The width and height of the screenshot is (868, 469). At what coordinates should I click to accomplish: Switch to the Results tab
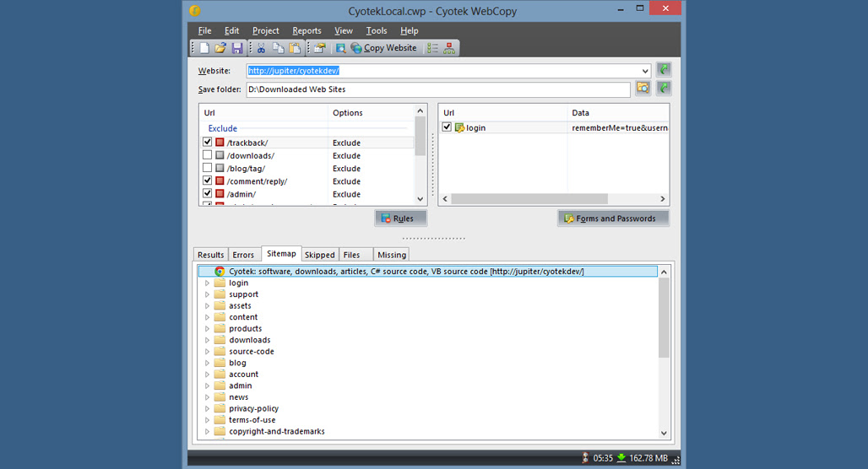(x=211, y=255)
